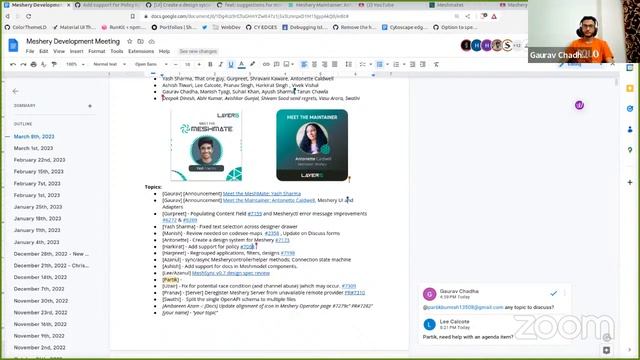Open the highlight color picker
Viewport: 640px width, 360px height.
click(253, 64)
